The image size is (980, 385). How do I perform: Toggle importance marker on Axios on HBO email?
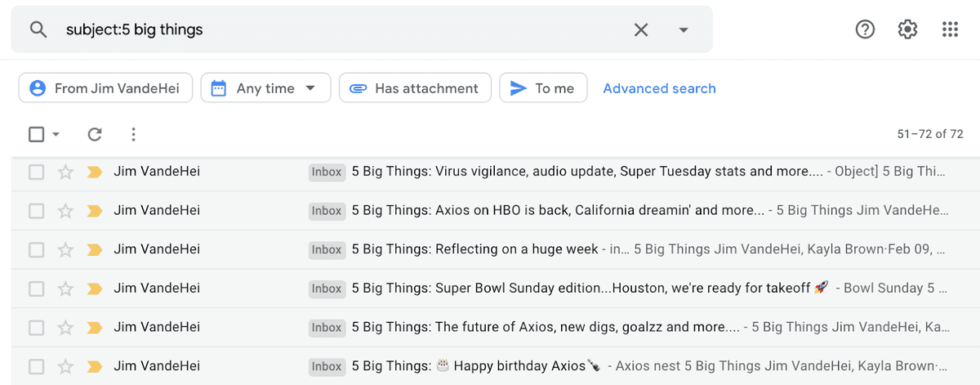94,211
